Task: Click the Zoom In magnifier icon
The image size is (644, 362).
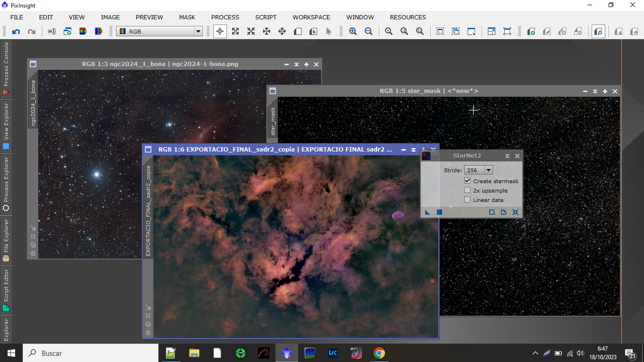Action: [x=353, y=32]
